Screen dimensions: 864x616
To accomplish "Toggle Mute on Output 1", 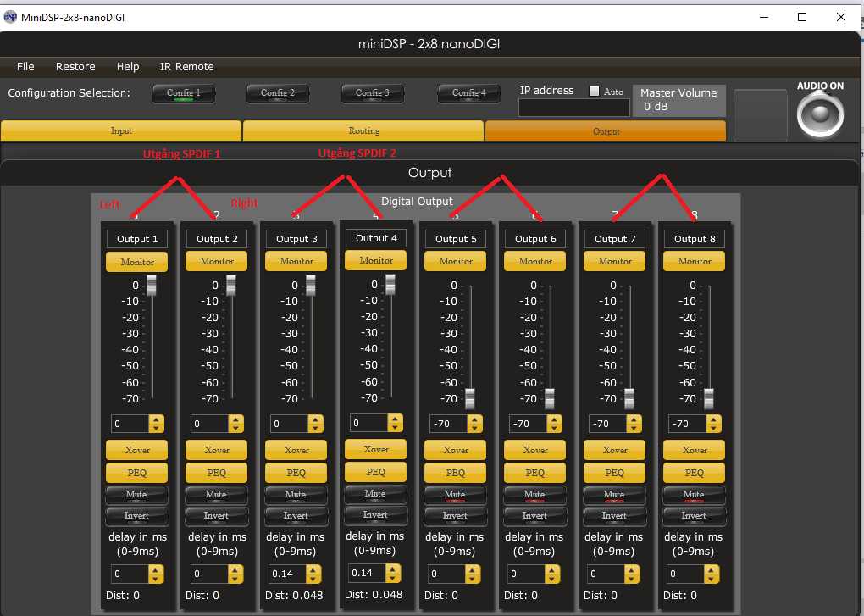I will coord(136,495).
